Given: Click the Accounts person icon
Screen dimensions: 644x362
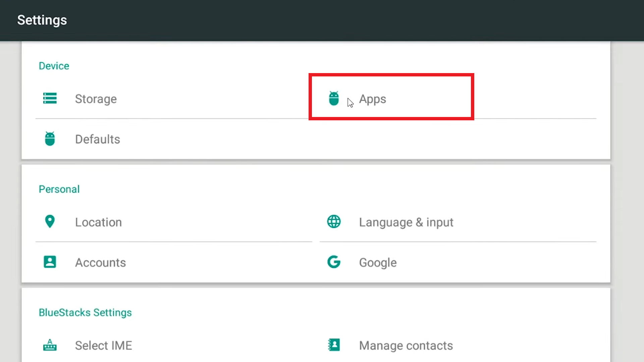Looking at the screenshot, I should click(x=50, y=262).
